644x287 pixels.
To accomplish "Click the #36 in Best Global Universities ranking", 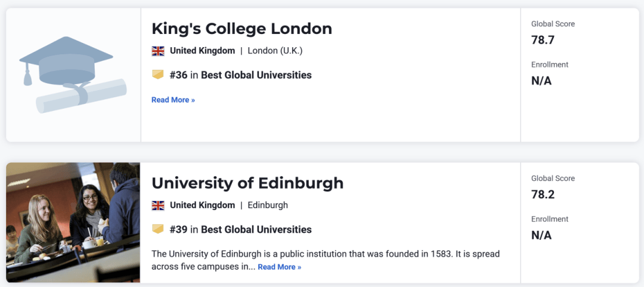I will pyautogui.click(x=240, y=75).
